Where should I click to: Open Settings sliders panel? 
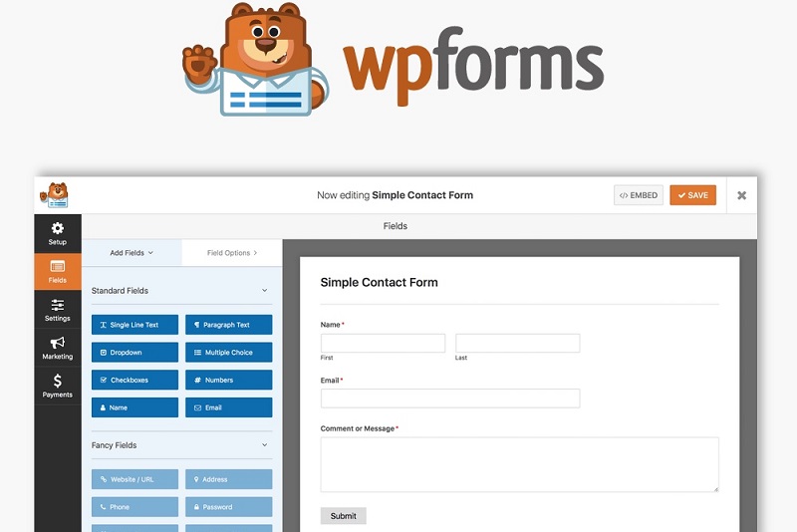pos(58,310)
